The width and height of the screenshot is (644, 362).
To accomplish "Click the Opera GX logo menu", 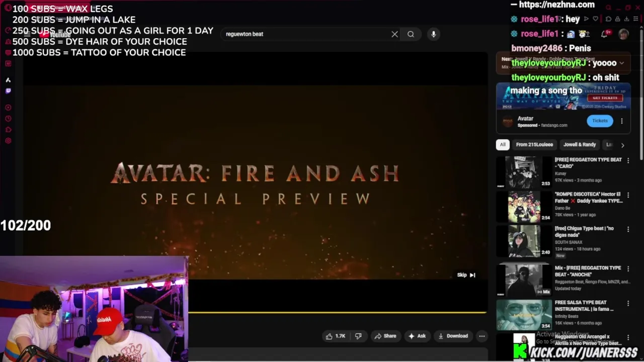I will 8,8.
